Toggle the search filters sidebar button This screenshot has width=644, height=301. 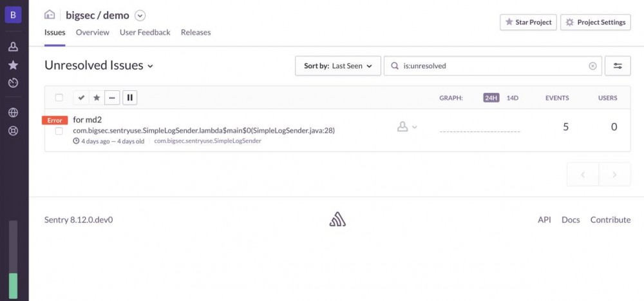point(618,66)
